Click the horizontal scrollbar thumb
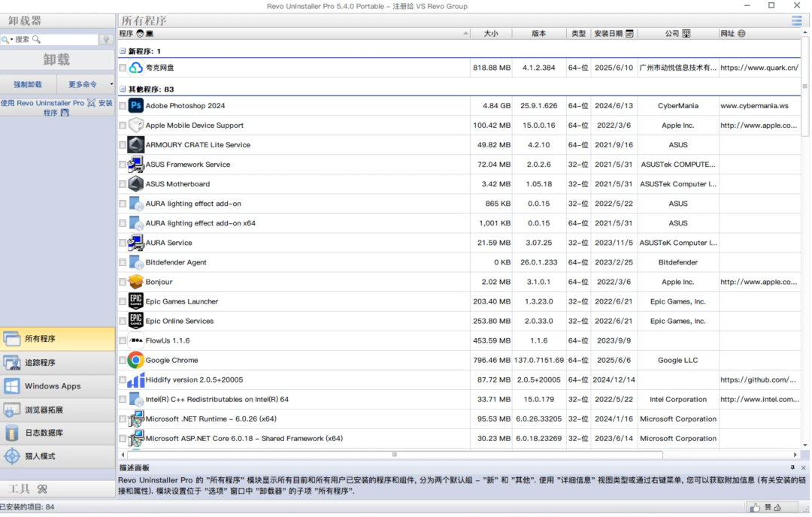This screenshot has height=517, width=812. pyautogui.click(x=395, y=455)
